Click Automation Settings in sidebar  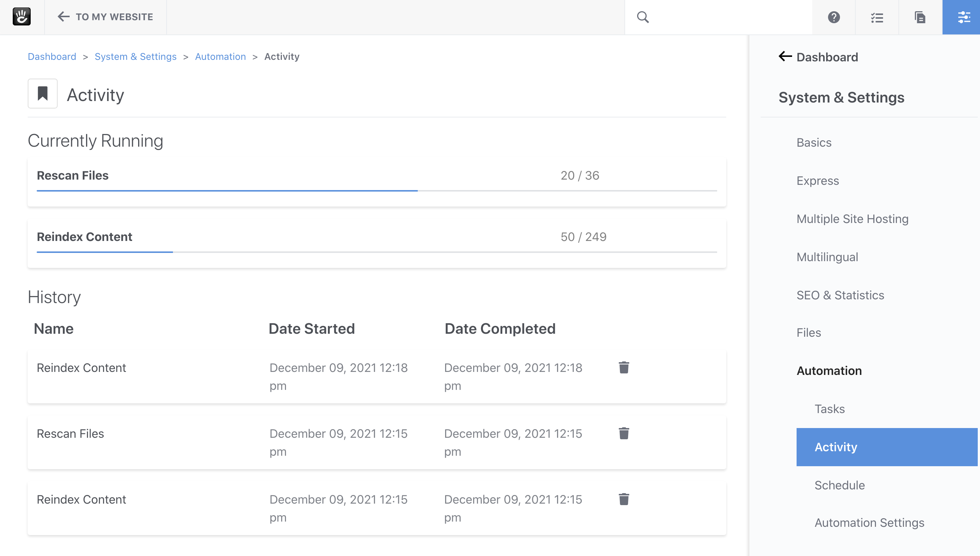(869, 523)
